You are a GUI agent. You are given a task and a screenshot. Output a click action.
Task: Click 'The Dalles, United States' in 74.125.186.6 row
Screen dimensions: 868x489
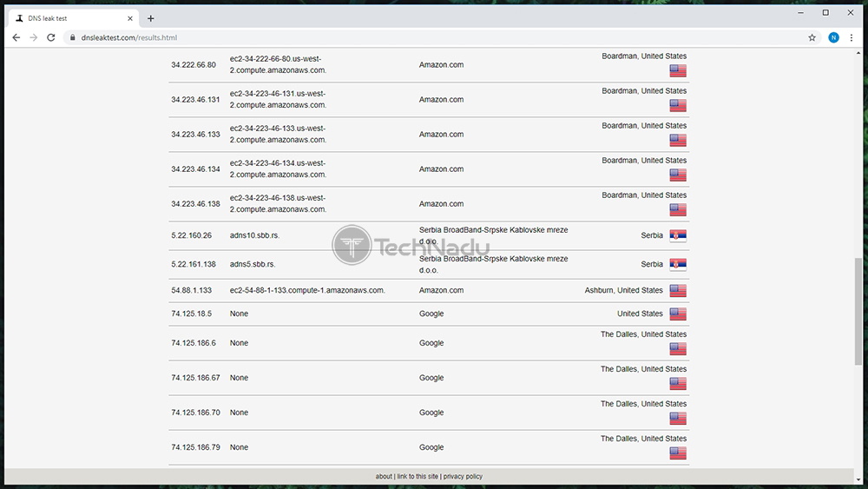[x=643, y=334]
